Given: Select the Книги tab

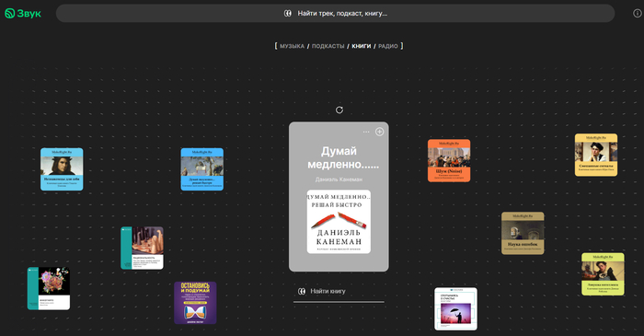Looking at the screenshot, I should 361,46.
